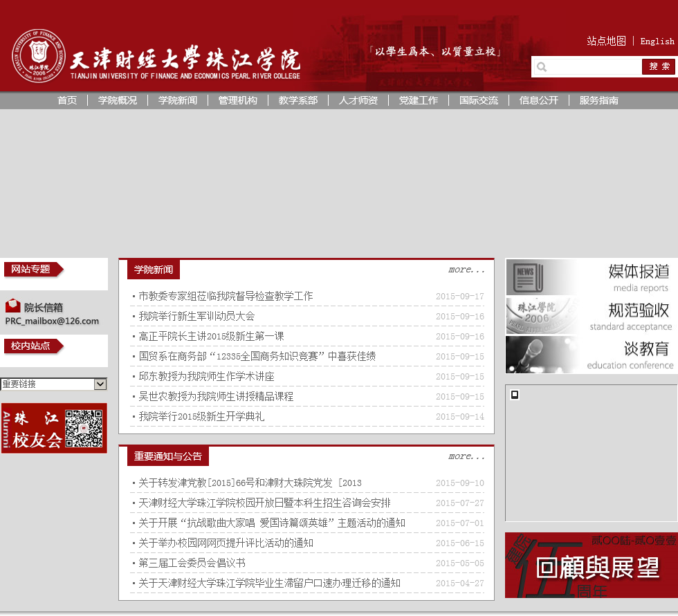Open the 党建工作 menu item
This screenshot has height=616, width=678.
418,101
